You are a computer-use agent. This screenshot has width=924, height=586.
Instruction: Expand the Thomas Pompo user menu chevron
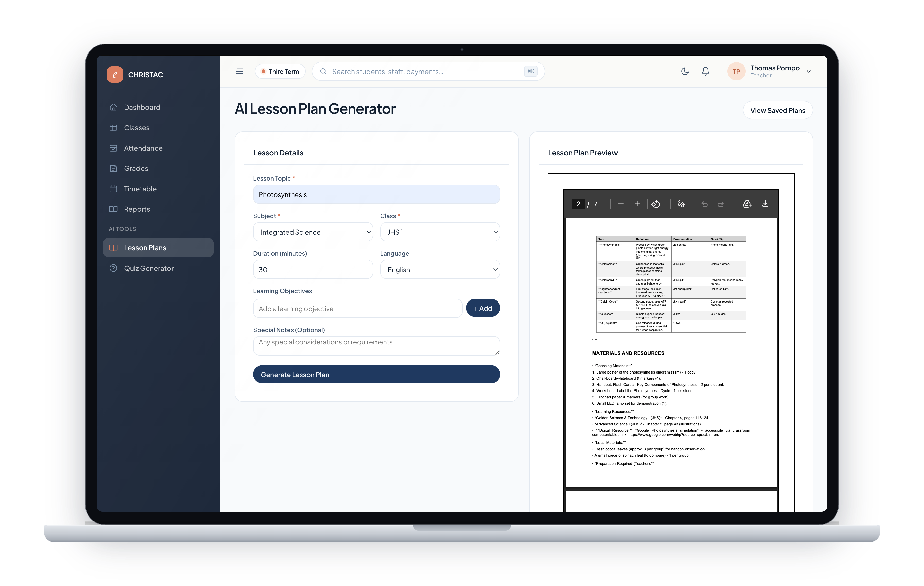(809, 71)
